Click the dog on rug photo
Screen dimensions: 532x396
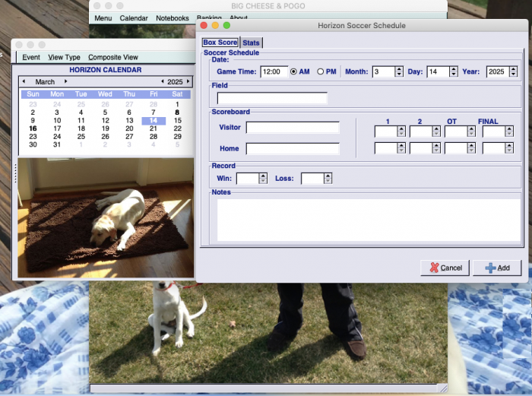(x=105, y=217)
